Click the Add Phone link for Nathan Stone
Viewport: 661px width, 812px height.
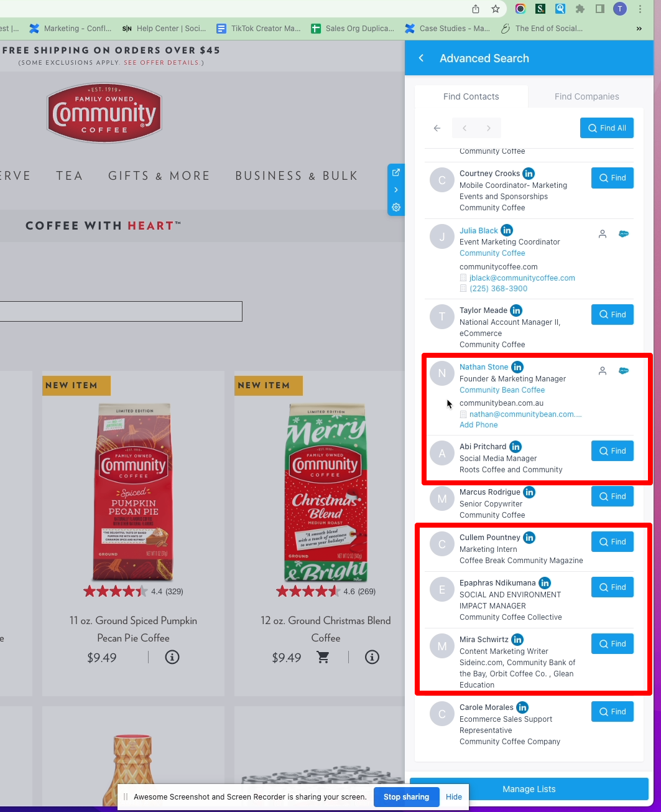pos(479,425)
